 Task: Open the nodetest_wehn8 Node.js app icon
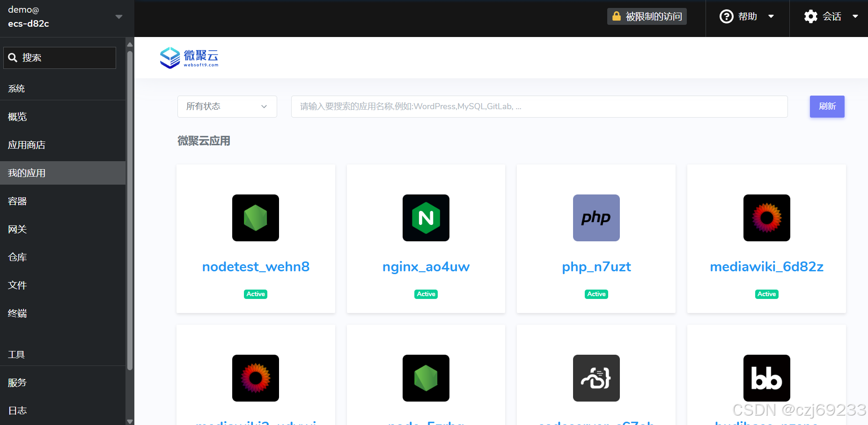point(256,218)
